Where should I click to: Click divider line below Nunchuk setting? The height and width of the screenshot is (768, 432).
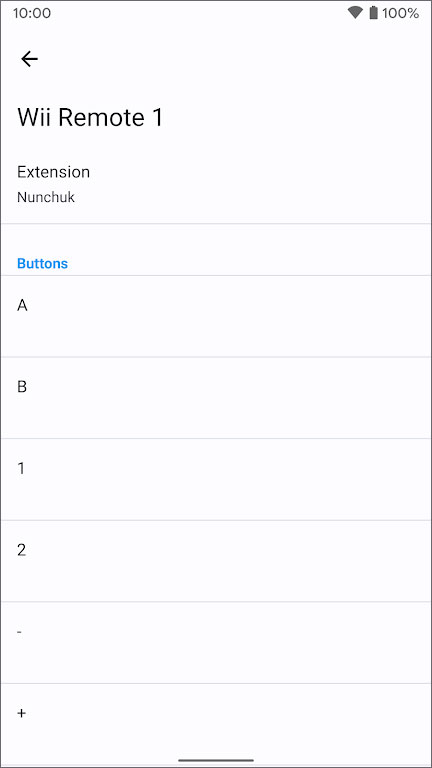point(216,224)
